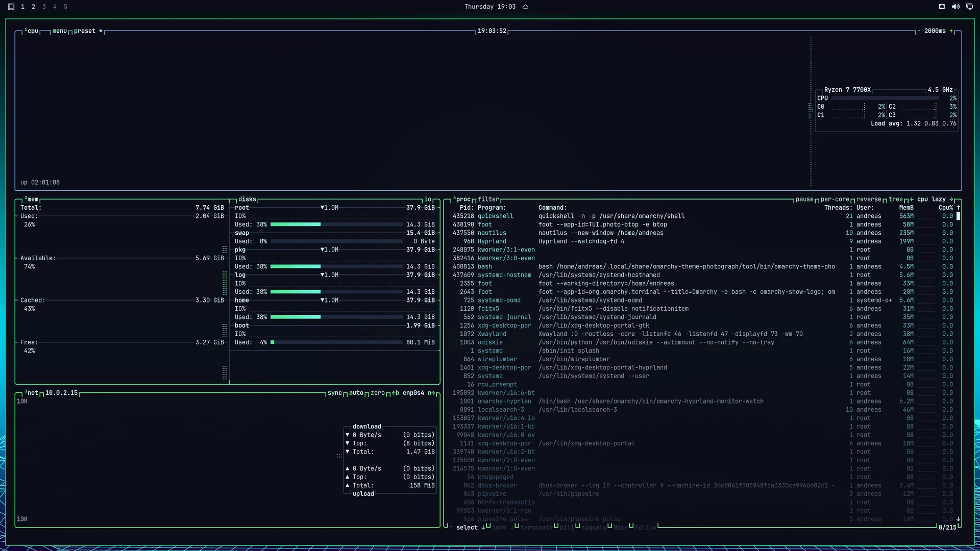Image resolution: width=980 pixels, height=551 pixels.
Task: Decrease update interval with minus beside 2000ms
Action: click(919, 31)
